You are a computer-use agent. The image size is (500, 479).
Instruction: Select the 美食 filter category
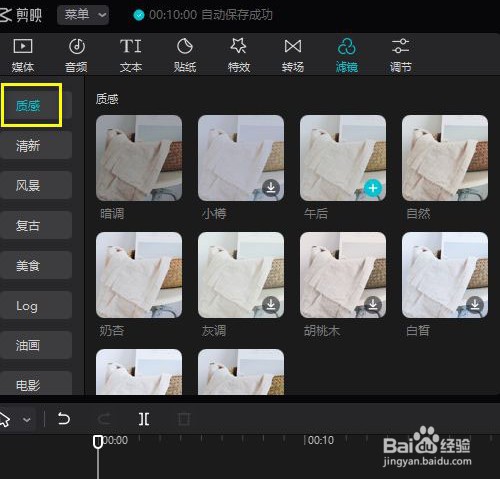36,265
